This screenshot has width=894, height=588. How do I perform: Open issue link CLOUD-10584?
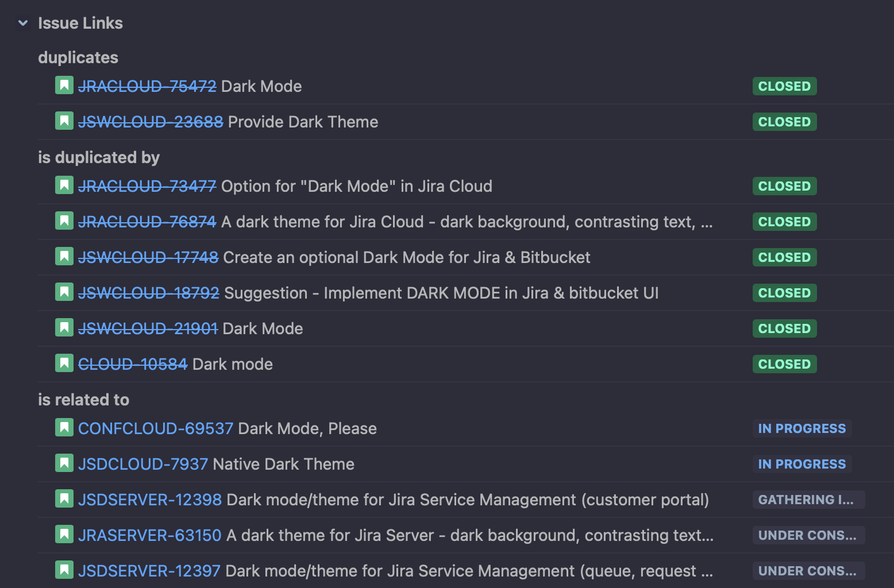133,364
